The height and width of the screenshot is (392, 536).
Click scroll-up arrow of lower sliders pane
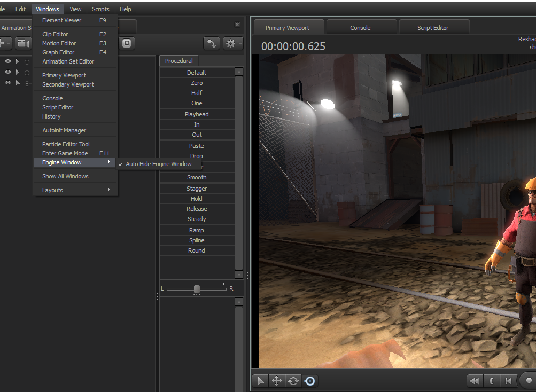coord(239,302)
